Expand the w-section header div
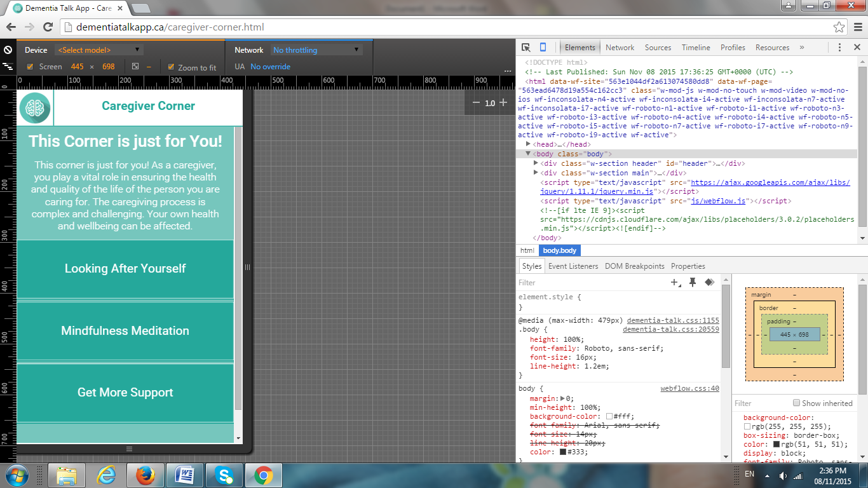 click(536, 163)
